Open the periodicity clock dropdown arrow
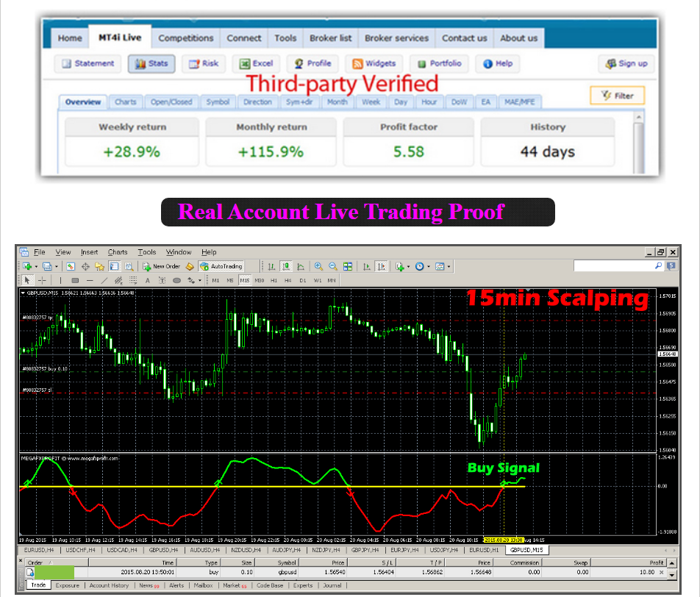This screenshot has width=700, height=597. click(x=429, y=267)
